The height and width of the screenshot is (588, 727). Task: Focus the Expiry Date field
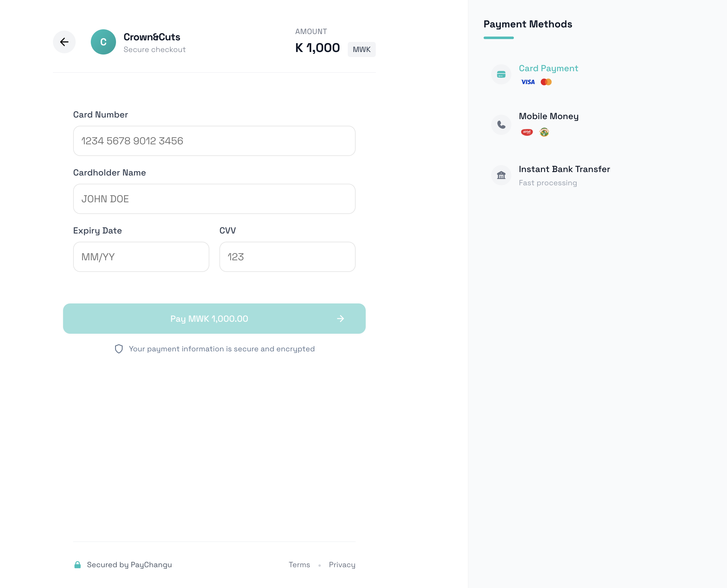[141, 257]
